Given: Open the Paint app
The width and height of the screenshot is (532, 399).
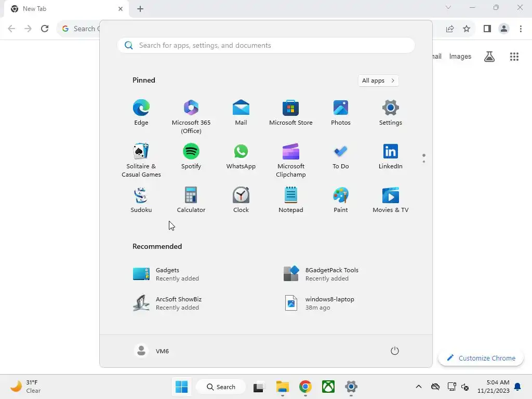Looking at the screenshot, I should point(341,200).
